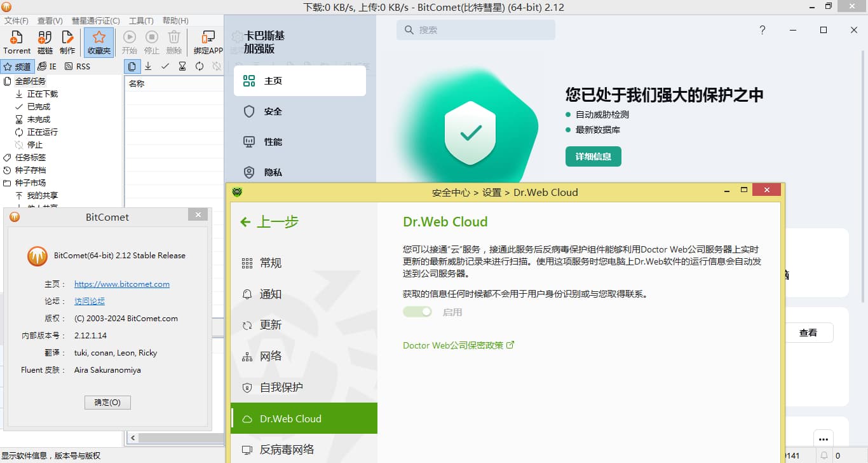This screenshot has height=463, width=868.
Task: Open the 文件(F) menu
Action: (x=17, y=21)
